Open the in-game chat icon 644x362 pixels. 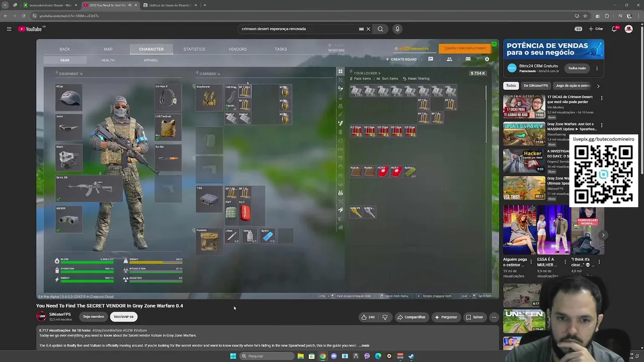coord(431,59)
